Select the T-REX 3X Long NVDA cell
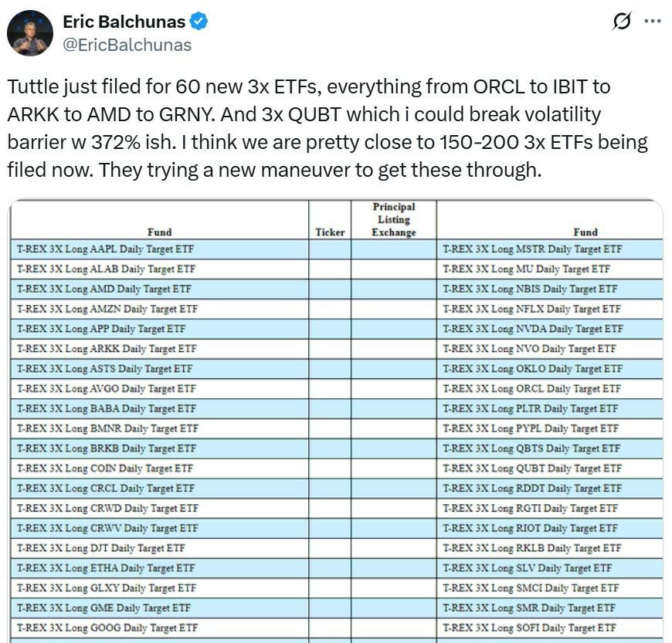Image resolution: width=672 pixels, height=643 pixels. [533, 329]
